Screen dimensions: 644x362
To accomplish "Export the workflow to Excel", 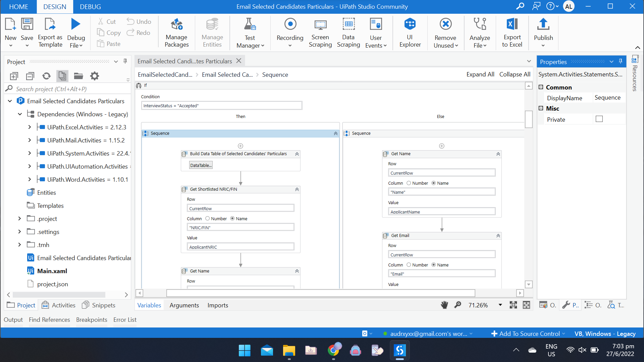I will pyautogui.click(x=512, y=33).
